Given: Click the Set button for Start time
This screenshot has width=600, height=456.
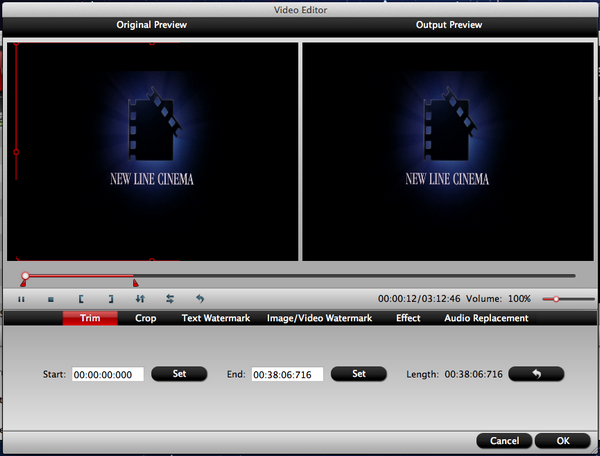Looking at the screenshot, I should pyautogui.click(x=179, y=374).
